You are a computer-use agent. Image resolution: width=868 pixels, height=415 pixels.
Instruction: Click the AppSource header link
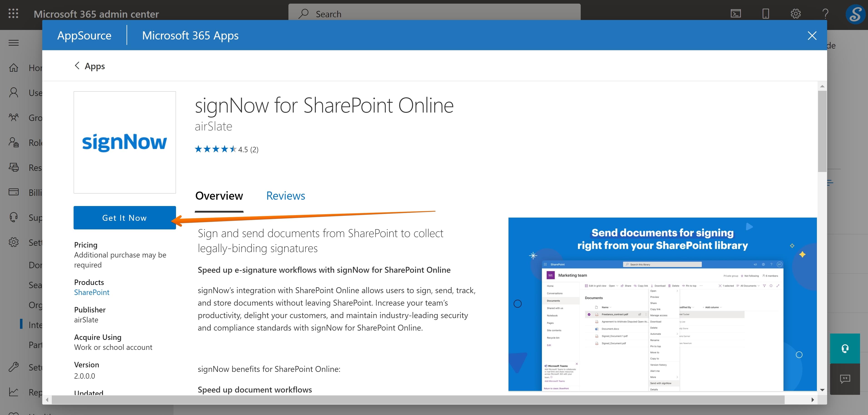pos(84,35)
